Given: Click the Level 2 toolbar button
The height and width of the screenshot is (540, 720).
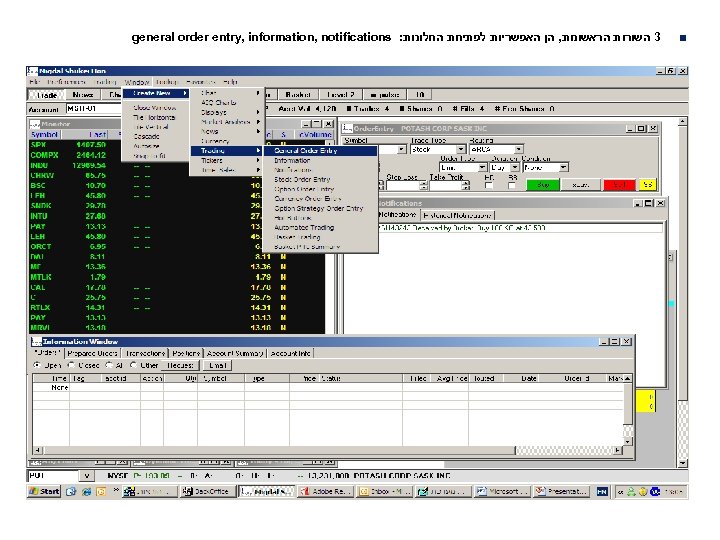Looking at the screenshot, I should point(341,95).
